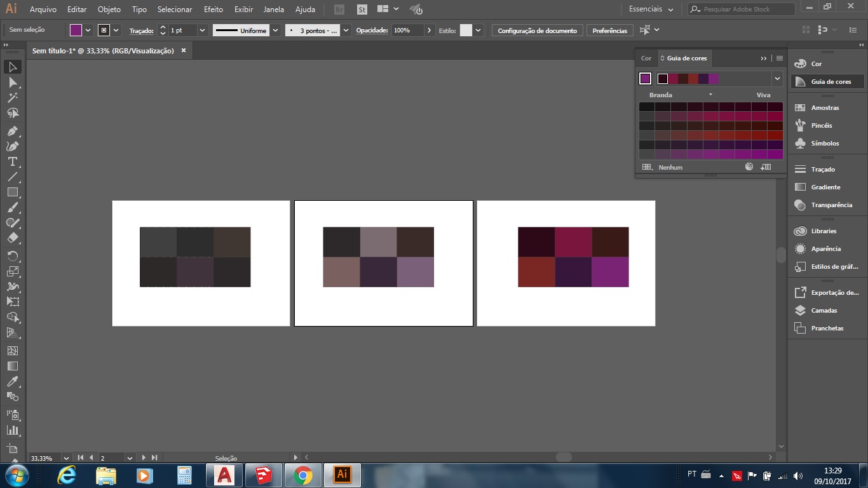Image resolution: width=868 pixels, height=488 pixels.
Task: Select the Scale tool
Action: (12, 271)
